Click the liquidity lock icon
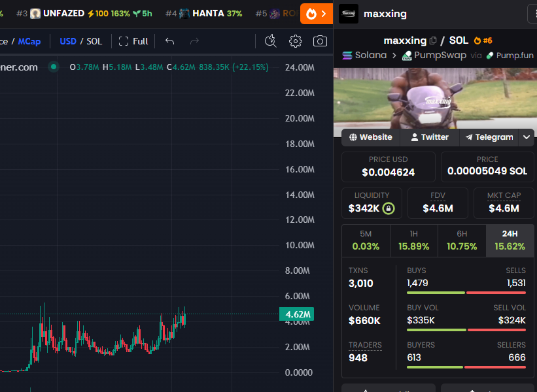This screenshot has width=537, height=392. pos(389,208)
